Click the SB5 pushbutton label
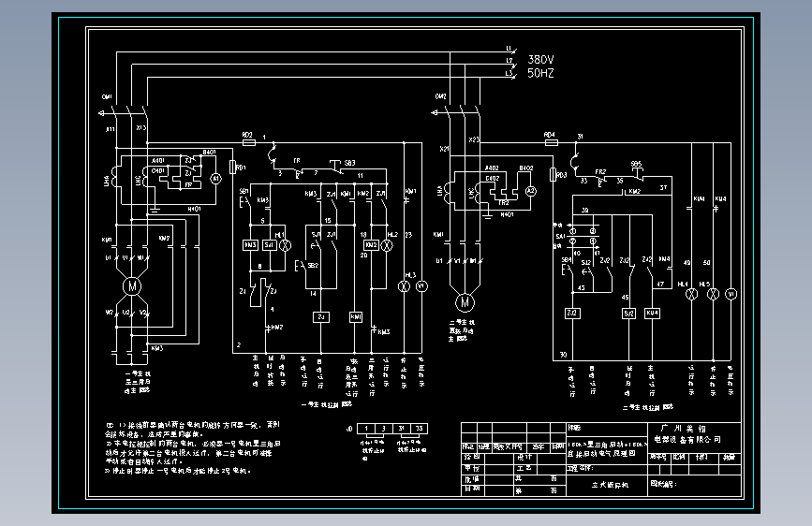 click(637, 164)
